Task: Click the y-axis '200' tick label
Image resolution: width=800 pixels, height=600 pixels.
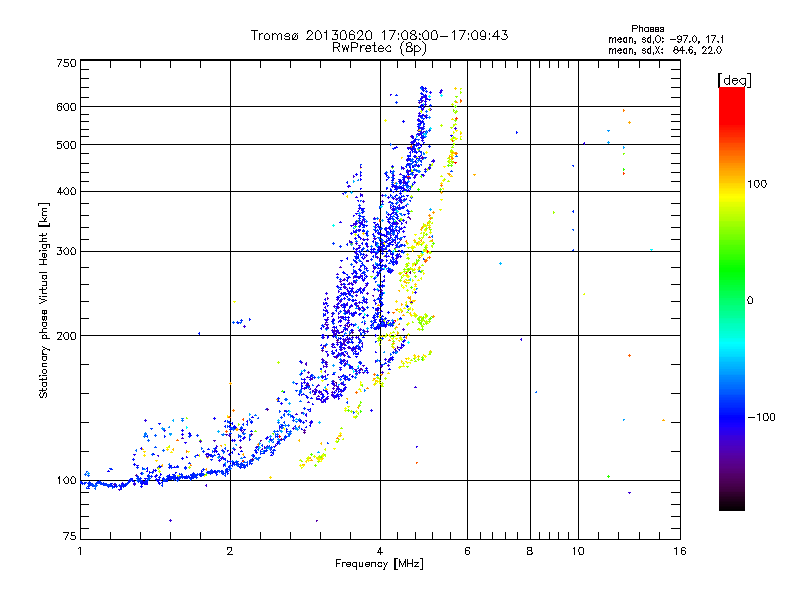Action: pos(67,336)
